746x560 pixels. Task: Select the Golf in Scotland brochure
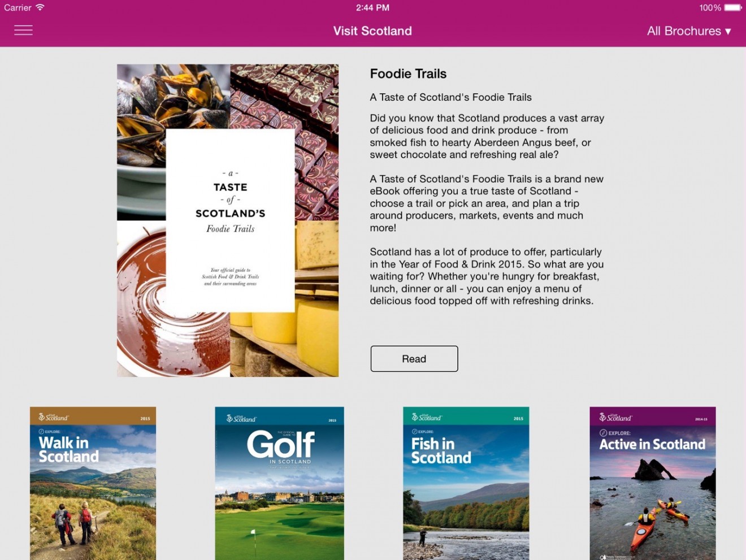tap(279, 483)
